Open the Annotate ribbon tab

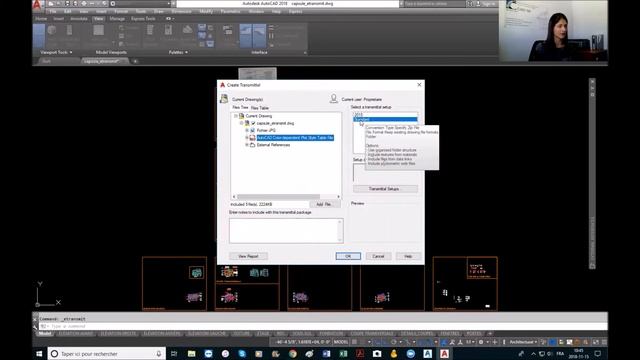click(x=79, y=19)
